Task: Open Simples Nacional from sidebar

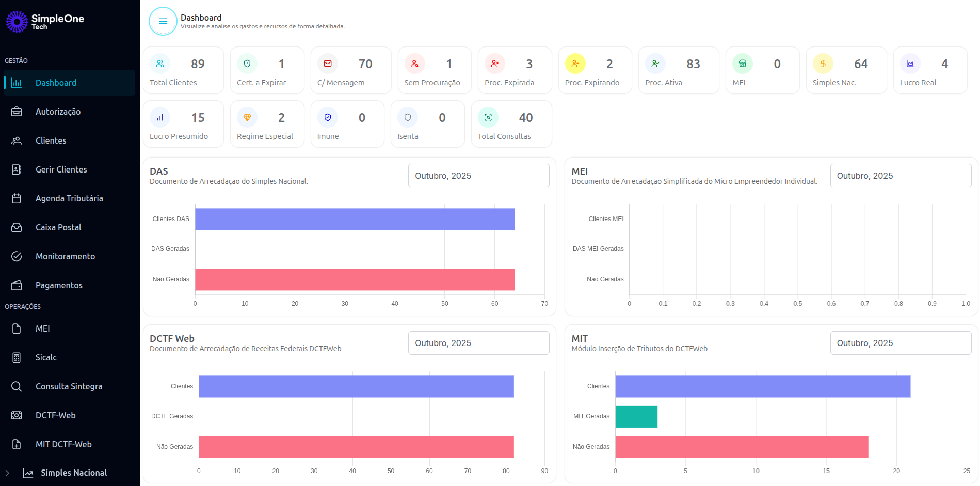Action: pyautogui.click(x=73, y=473)
